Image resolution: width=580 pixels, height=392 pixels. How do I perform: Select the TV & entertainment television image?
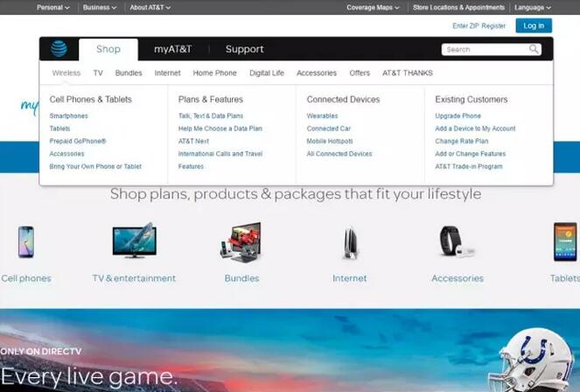(134, 240)
